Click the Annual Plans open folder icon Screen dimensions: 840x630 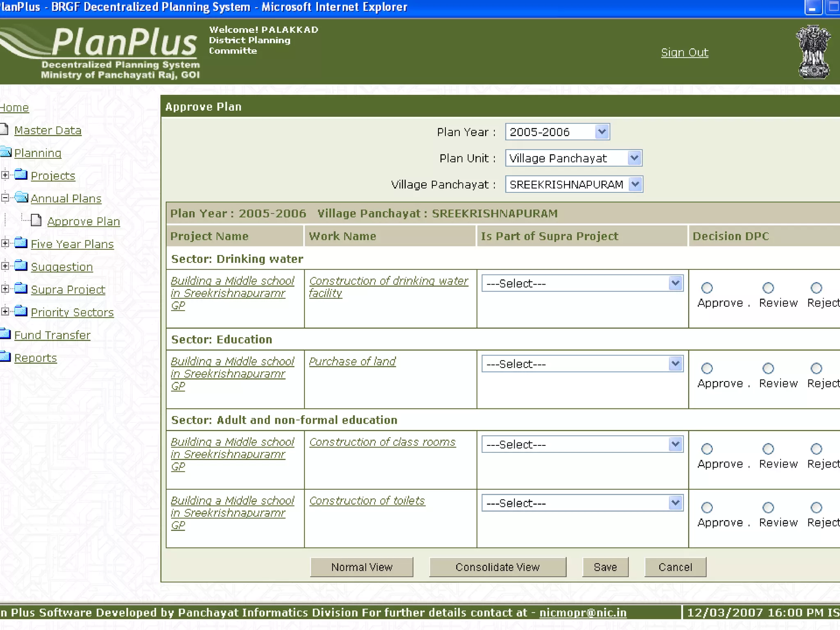[x=21, y=197]
